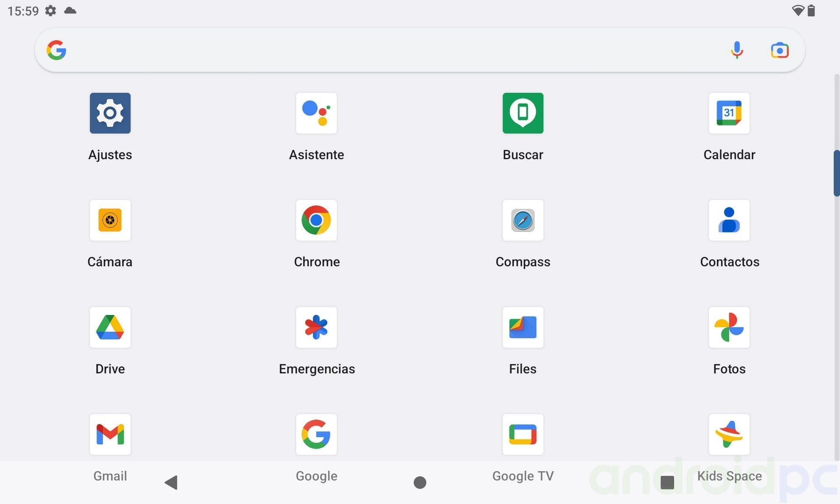Launch the Asistente app
The width and height of the screenshot is (840, 504).
pyautogui.click(x=316, y=113)
